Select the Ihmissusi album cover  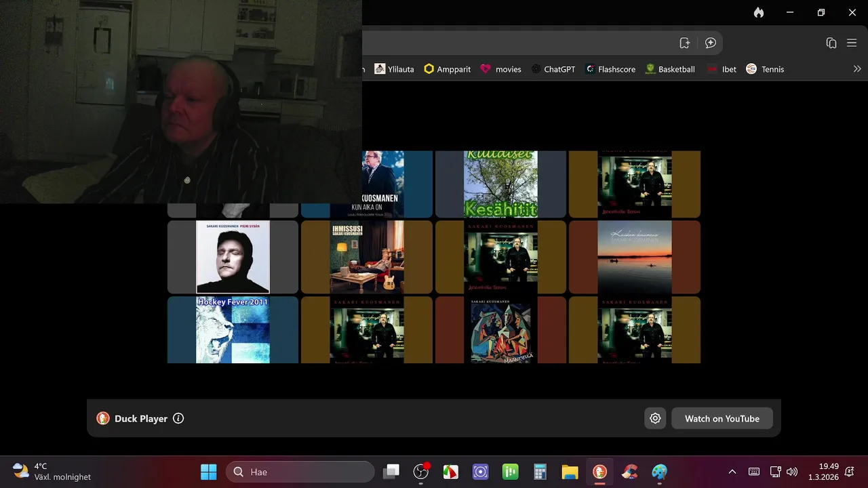pyautogui.click(x=367, y=256)
